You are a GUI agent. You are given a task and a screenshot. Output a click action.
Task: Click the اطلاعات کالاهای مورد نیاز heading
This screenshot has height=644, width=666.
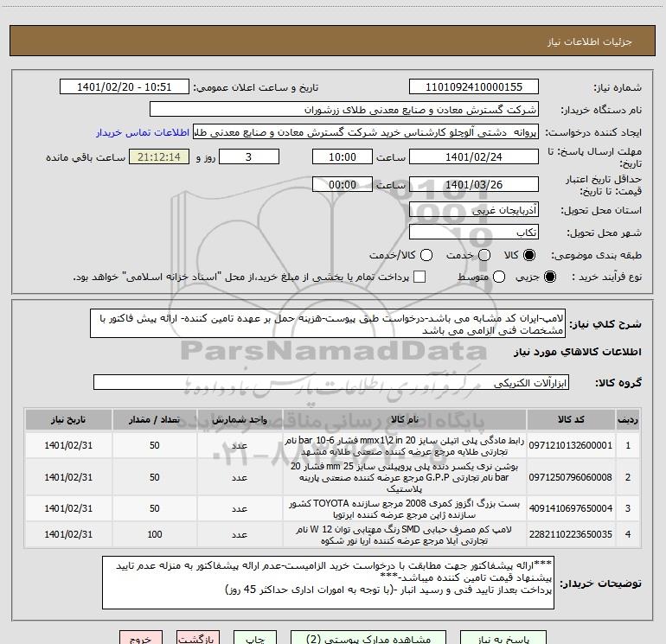click(x=577, y=352)
